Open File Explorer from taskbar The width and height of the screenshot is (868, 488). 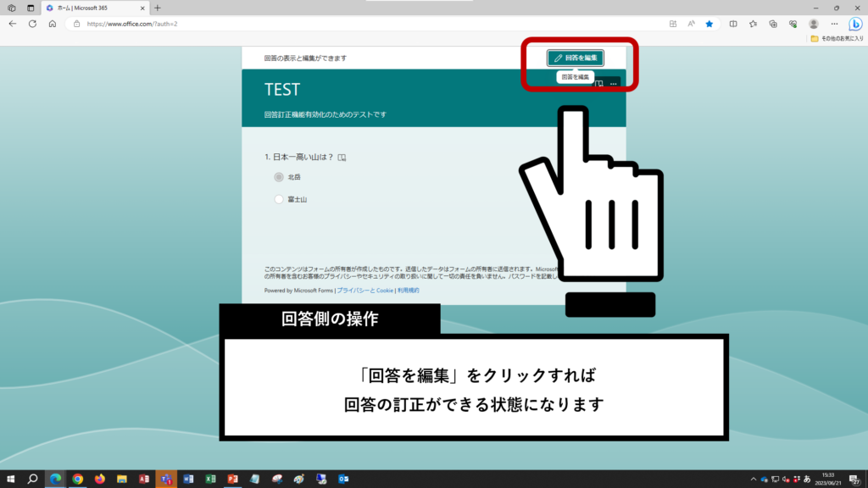tap(122, 480)
